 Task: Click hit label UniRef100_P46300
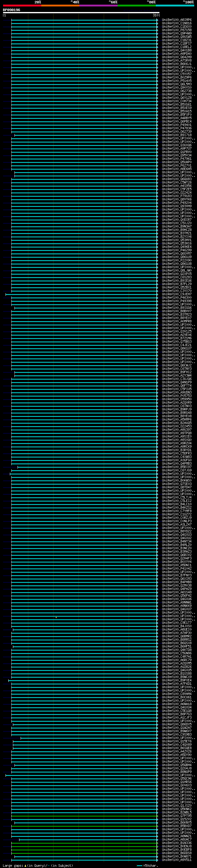coord(177,297)
